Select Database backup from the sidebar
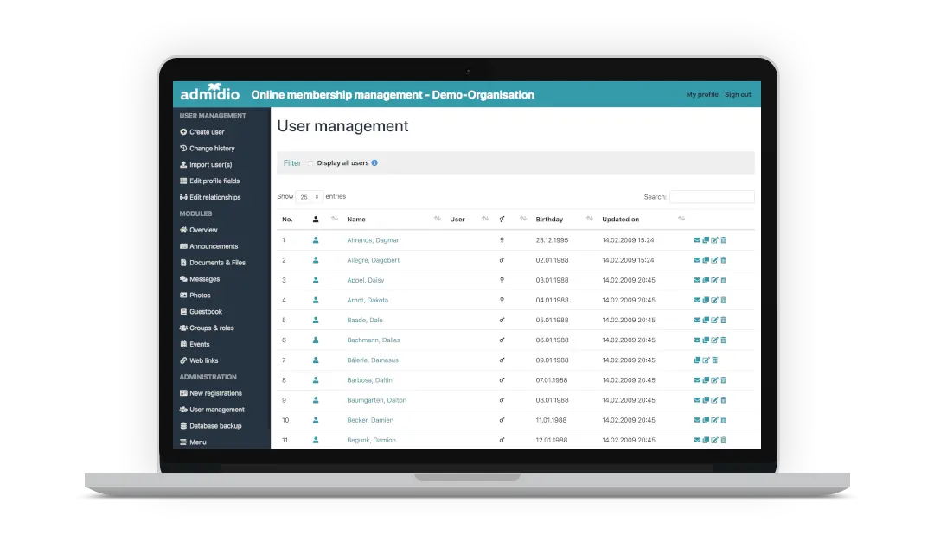 (215, 426)
